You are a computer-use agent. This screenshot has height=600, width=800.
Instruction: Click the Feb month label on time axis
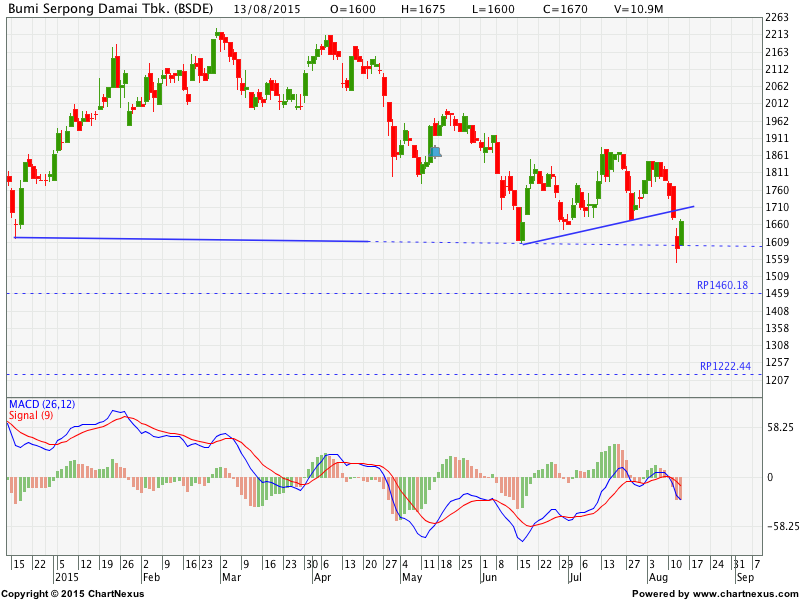pos(150,577)
